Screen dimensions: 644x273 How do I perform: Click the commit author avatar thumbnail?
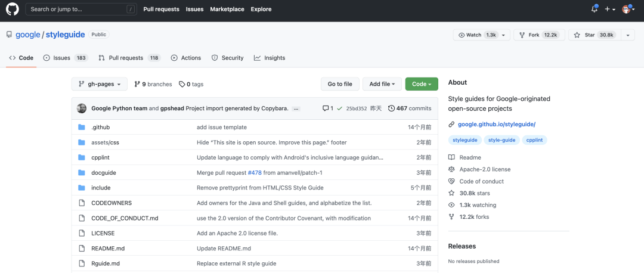pyautogui.click(x=82, y=108)
